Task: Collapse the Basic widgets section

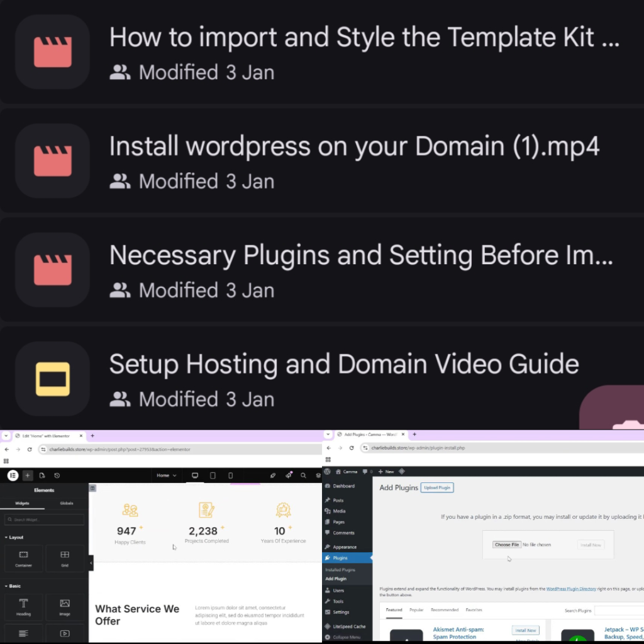Action: (13, 586)
